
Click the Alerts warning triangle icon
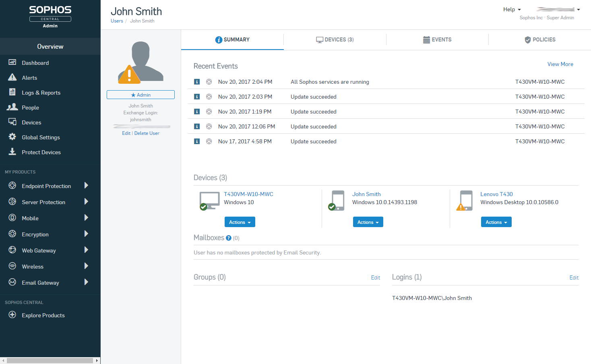click(x=12, y=77)
